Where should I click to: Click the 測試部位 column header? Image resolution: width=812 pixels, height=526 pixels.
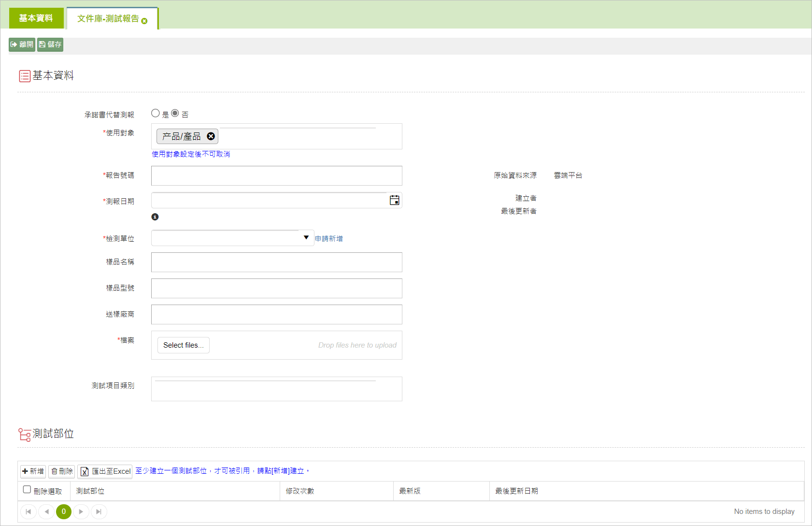[x=175, y=491]
